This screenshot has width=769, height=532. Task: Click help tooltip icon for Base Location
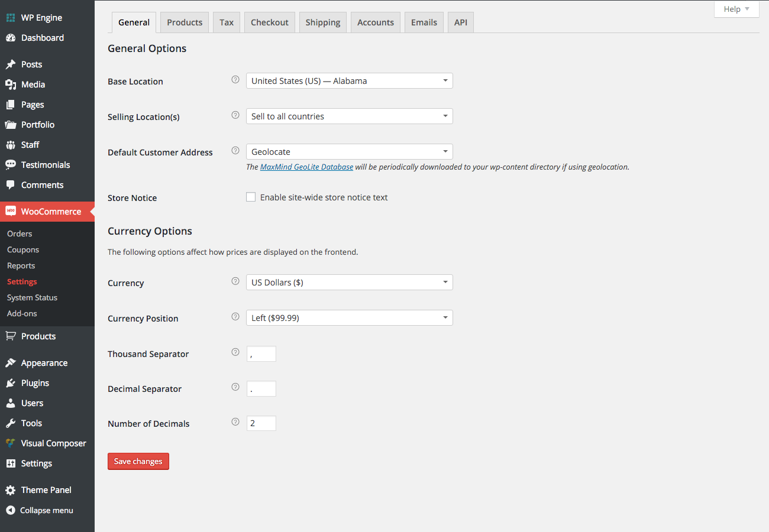point(235,80)
